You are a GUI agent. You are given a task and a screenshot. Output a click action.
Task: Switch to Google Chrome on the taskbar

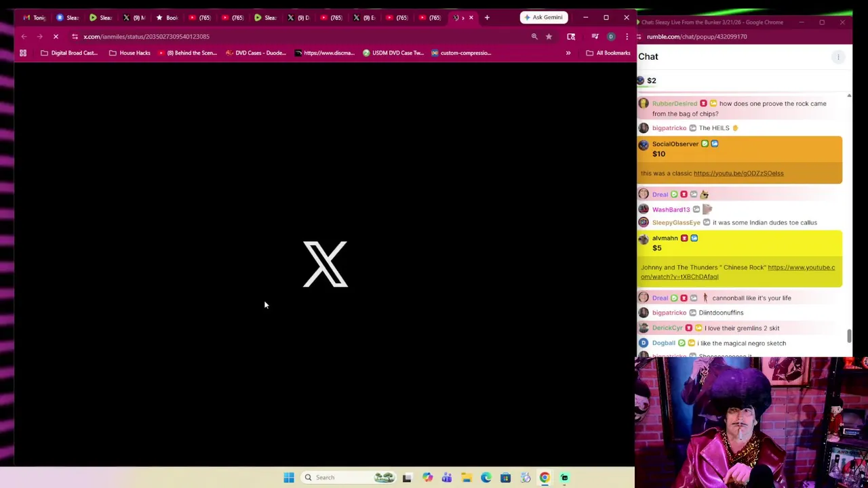pyautogui.click(x=545, y=477)
